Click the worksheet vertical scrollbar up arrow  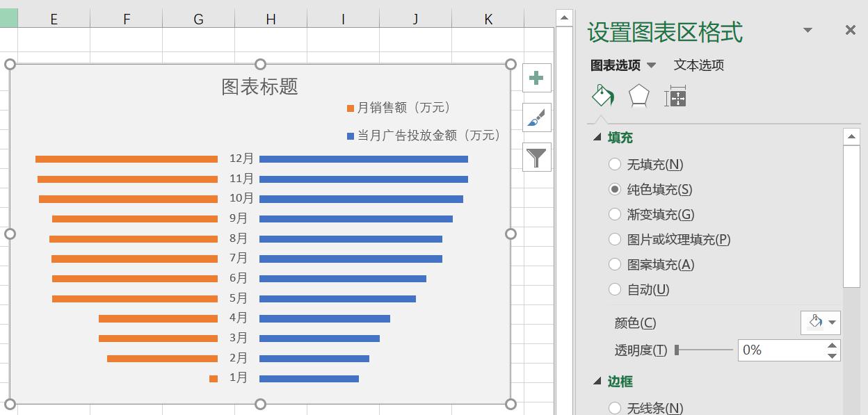click(564, 18)
